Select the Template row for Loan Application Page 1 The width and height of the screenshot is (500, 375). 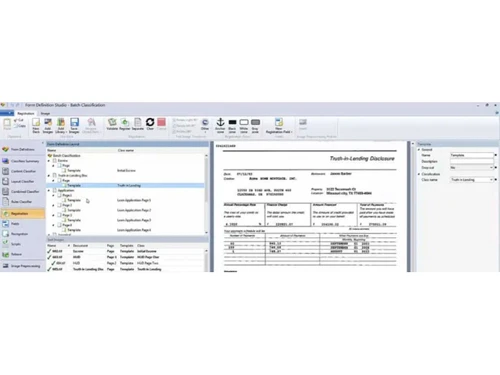126,200
